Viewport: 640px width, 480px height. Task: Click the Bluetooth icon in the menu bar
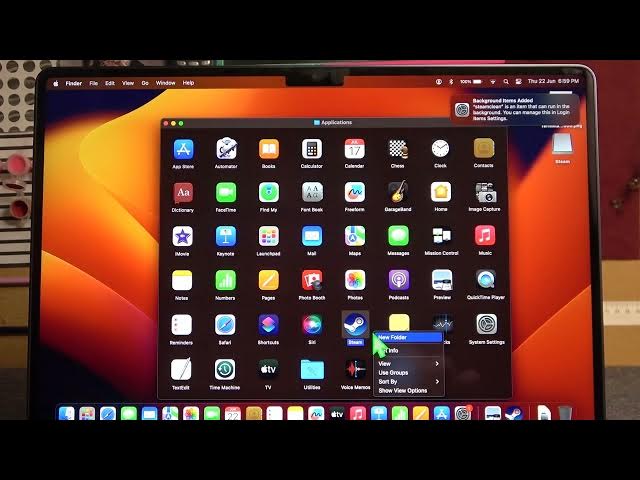[451, 82]
